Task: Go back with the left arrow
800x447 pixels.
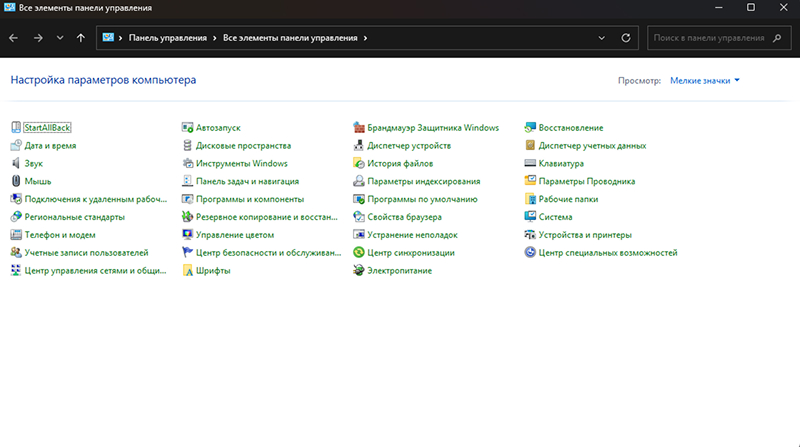Action: click(14, 38)
